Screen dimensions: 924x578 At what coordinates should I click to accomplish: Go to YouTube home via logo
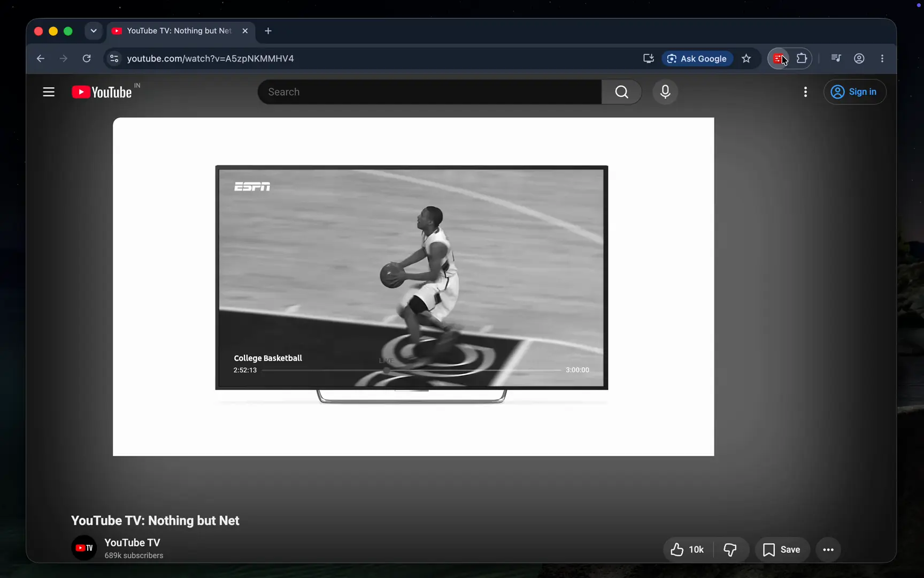point(102,92)
